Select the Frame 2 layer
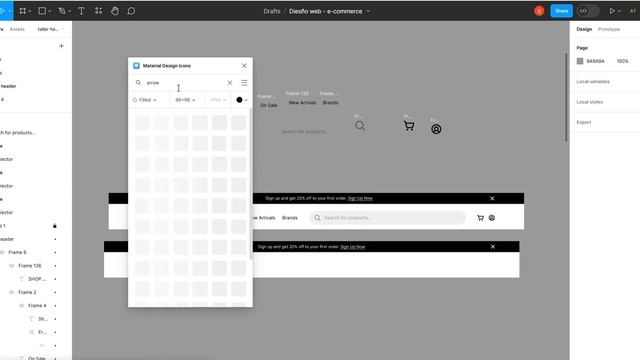Screen dimensions: 640x360 click(x=27, y=292)
